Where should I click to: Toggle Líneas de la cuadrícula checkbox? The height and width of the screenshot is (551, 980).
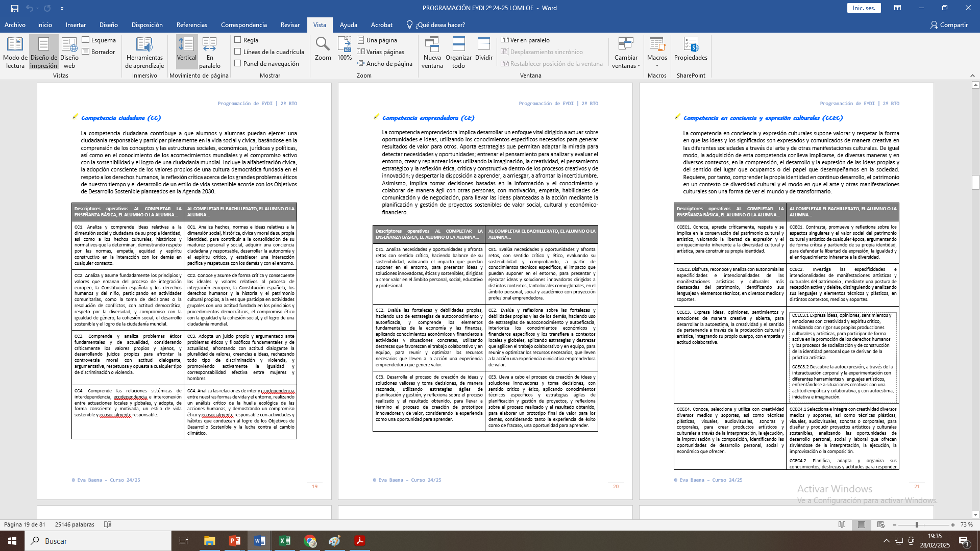(x=238, y=52)
